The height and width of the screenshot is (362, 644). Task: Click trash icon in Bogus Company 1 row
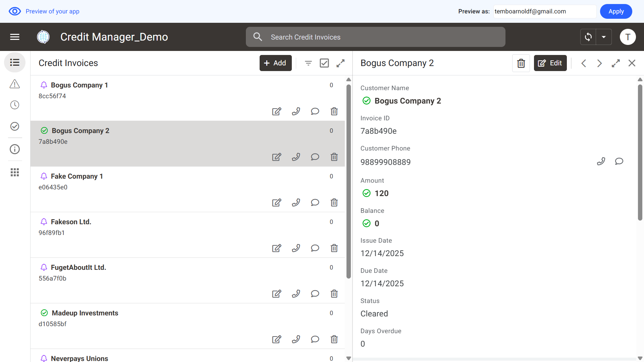point(334,111)
